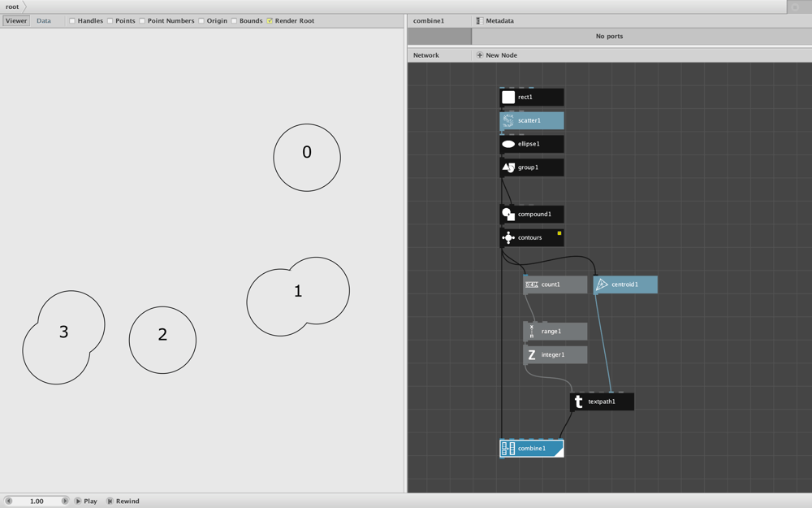The height and width of the screenshot is (508, 812).
Task: Click the combine1 node label in network
Action: 532,449
